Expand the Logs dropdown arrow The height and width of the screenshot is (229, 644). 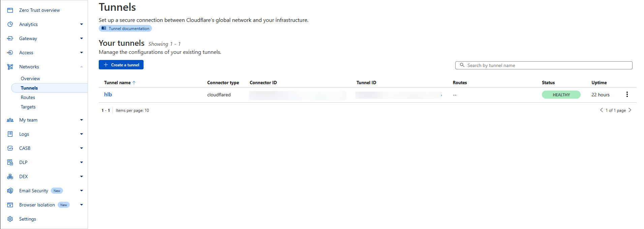(x=82, y=134)
